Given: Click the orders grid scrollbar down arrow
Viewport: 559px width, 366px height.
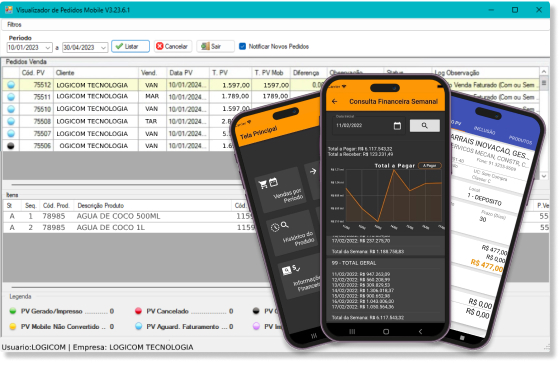Looking at the screenshot, I should 544,176.
